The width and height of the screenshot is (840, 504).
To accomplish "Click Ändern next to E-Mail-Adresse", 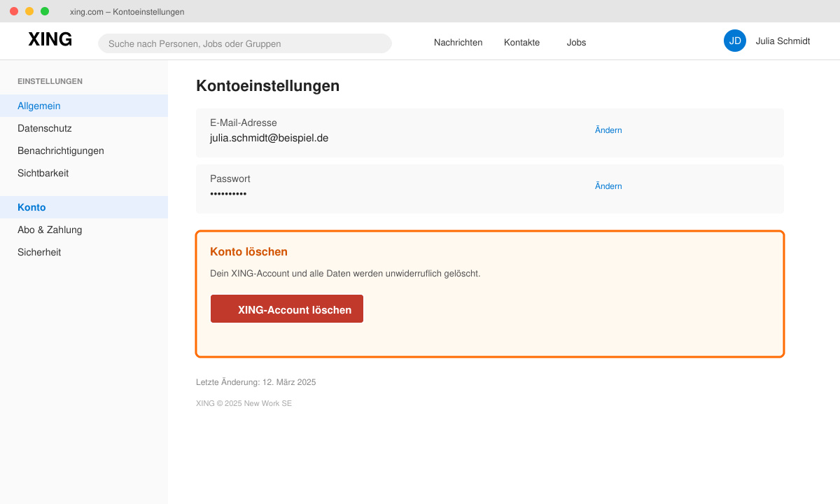I will [608, 130].
